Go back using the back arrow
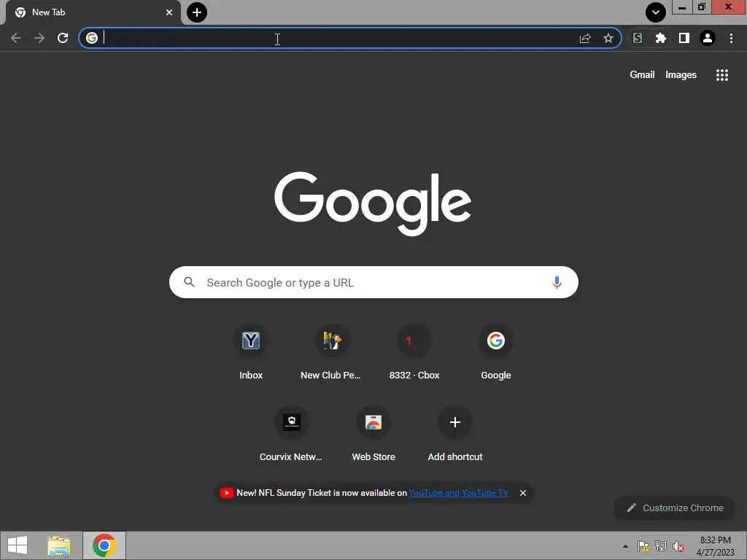 click(16, 38)
